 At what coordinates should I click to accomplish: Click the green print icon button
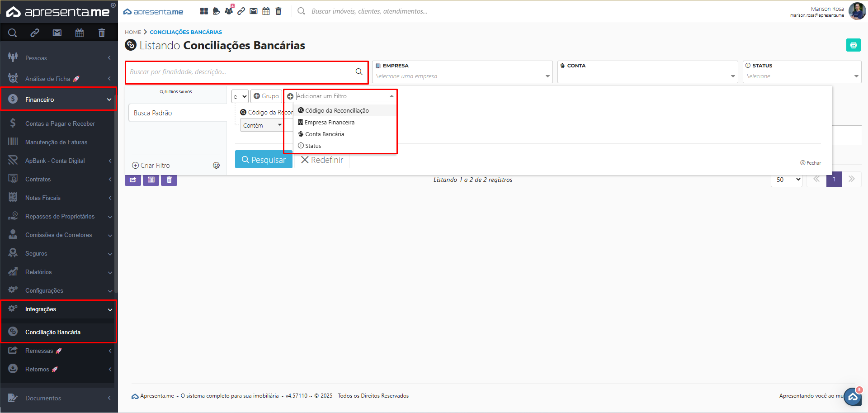point(853,45)
